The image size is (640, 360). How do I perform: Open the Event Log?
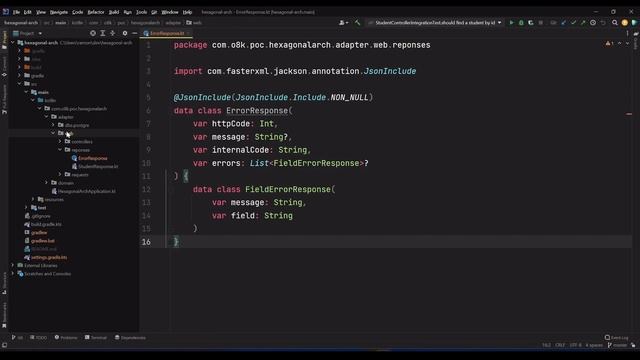617,338
